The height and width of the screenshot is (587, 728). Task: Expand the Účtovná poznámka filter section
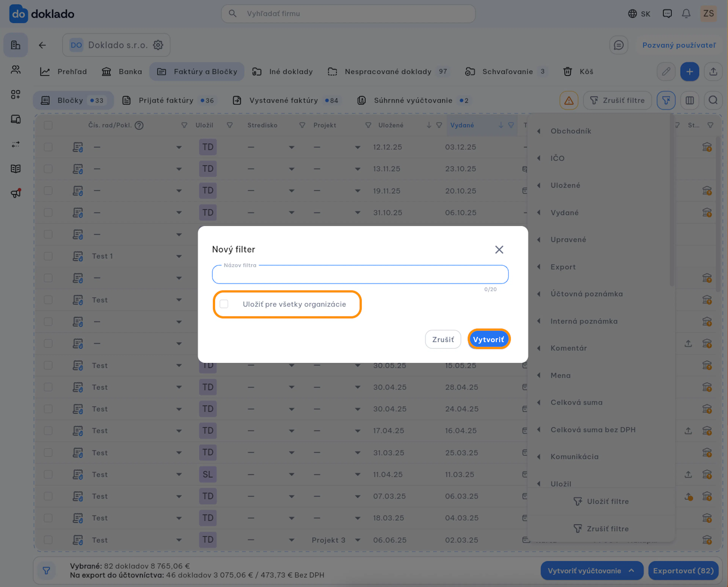click(539, 294)
